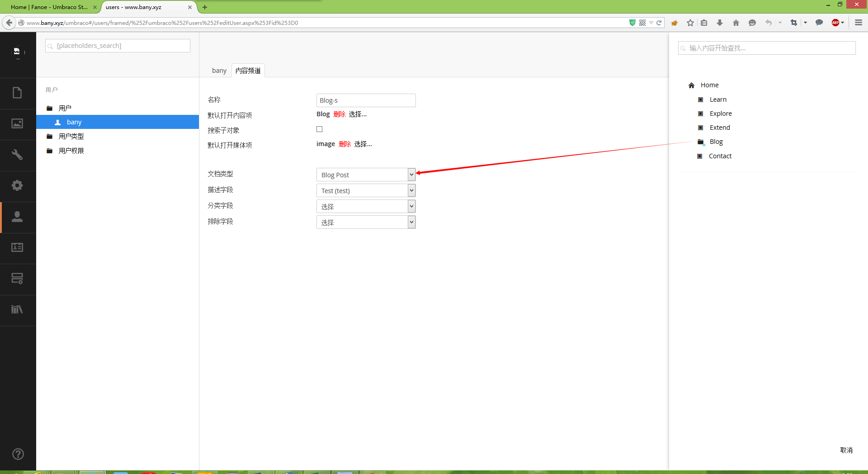The image size is (868, 474).
Task: Bookmark page with star icon
Action: (x=690, y=23)
